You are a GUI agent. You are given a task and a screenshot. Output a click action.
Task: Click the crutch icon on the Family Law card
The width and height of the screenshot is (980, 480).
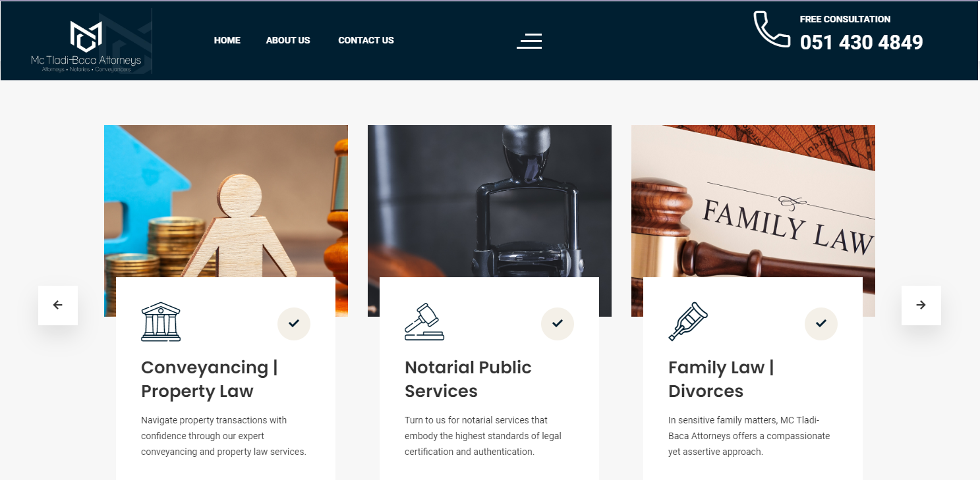tap(688, 321)
